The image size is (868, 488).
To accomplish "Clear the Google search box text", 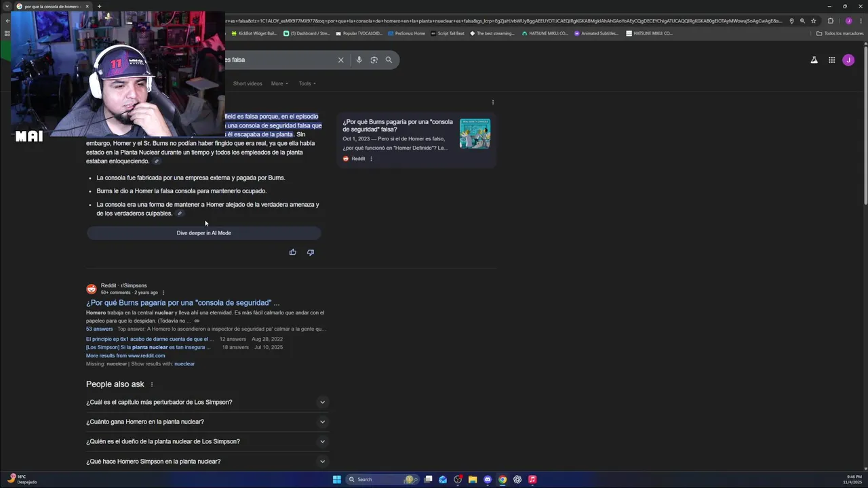I will tap(341, 60).
